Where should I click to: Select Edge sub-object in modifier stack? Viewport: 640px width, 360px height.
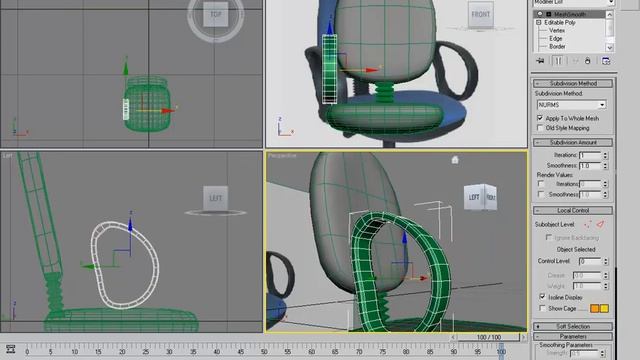pos(556,38)
